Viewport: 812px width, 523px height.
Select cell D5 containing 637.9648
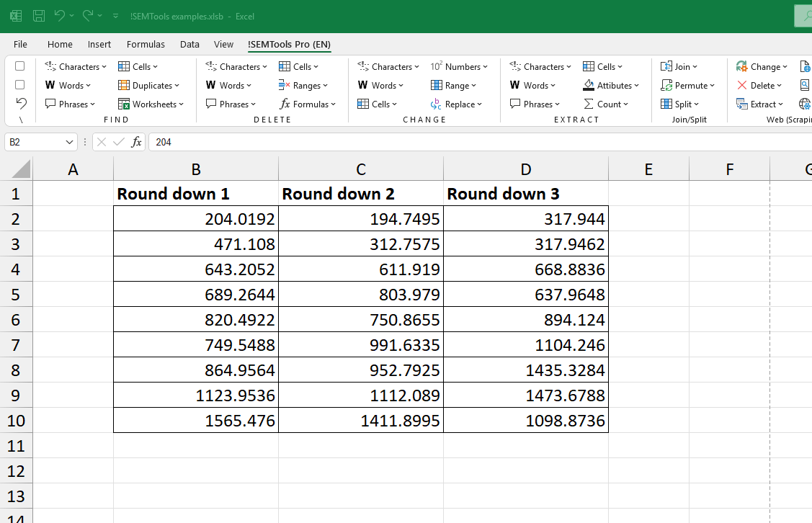click(525, 294)
